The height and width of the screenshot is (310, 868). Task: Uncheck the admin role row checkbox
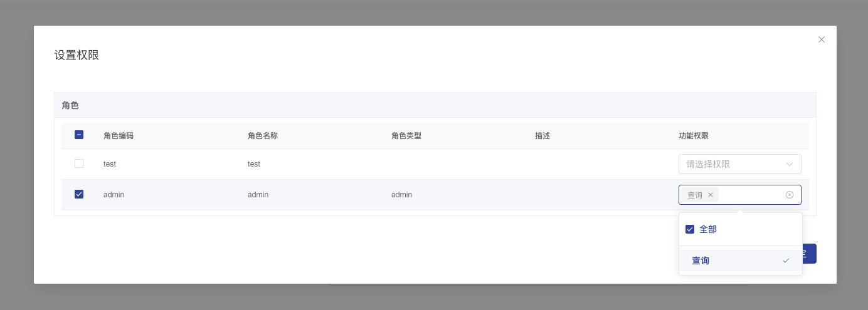(x=79, y=194)
